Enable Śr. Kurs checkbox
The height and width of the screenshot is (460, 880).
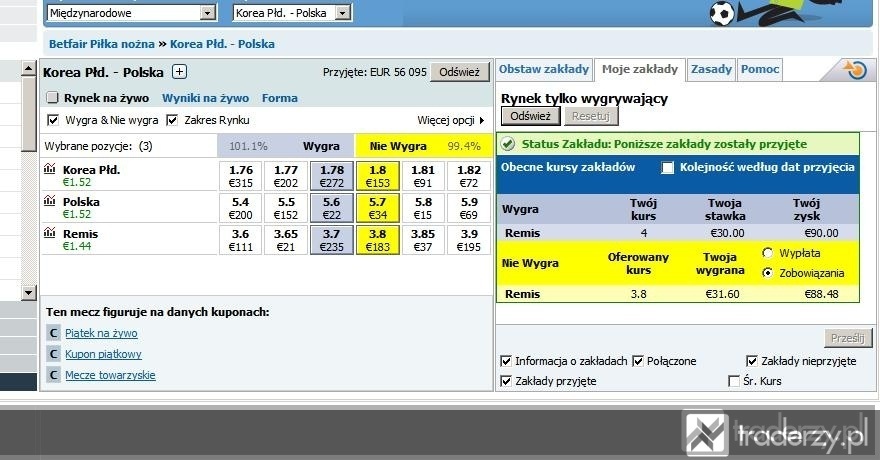734,381
